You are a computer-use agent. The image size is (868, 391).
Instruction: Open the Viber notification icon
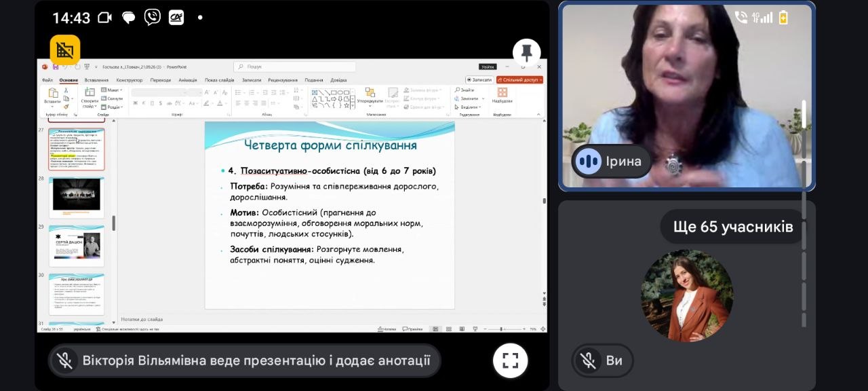click(x=153, y=17)
